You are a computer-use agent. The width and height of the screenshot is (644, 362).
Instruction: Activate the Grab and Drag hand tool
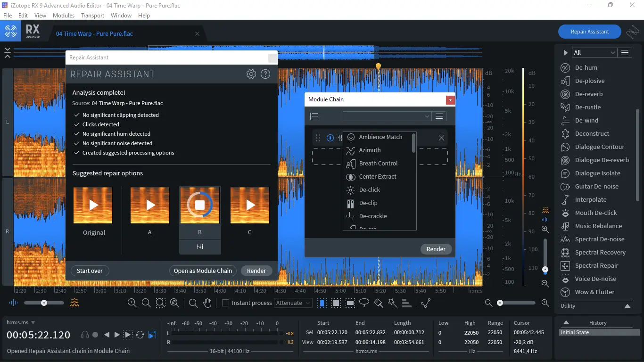tap(207, 303)
